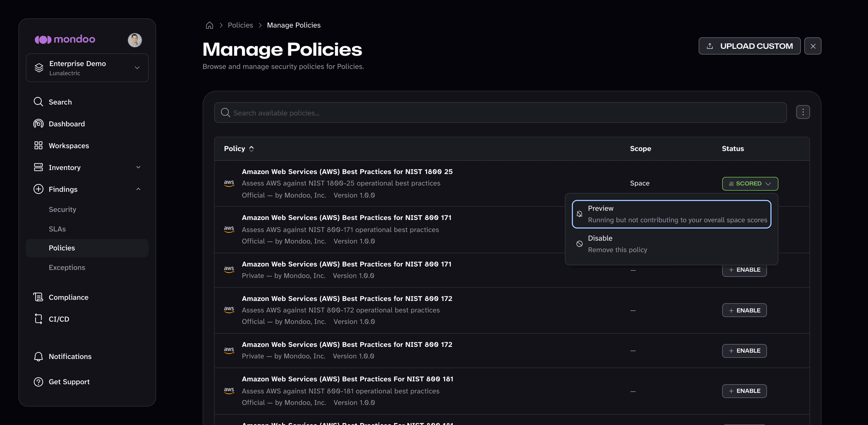This screenshot has width=868, height=425.
Task: Open the AWS NIST 1800 25 policy title
Action: click(347, 171)
